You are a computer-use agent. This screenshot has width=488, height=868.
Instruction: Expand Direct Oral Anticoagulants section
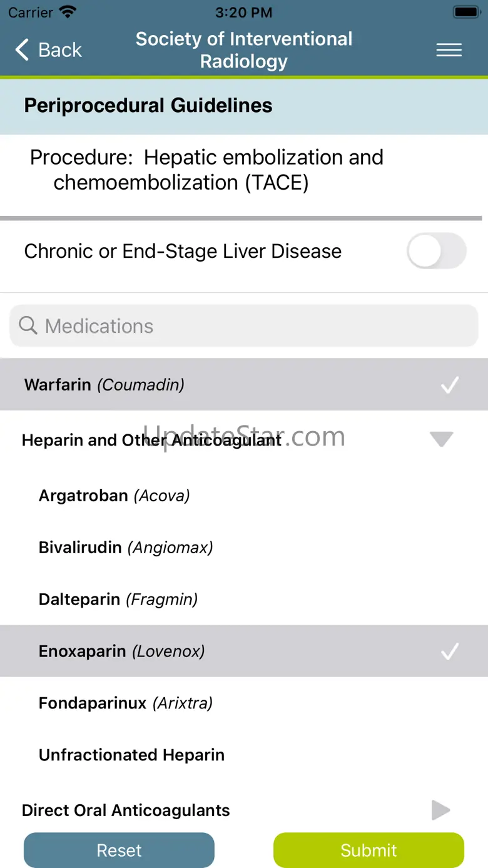pyautogui.click(x=440, y=810)
